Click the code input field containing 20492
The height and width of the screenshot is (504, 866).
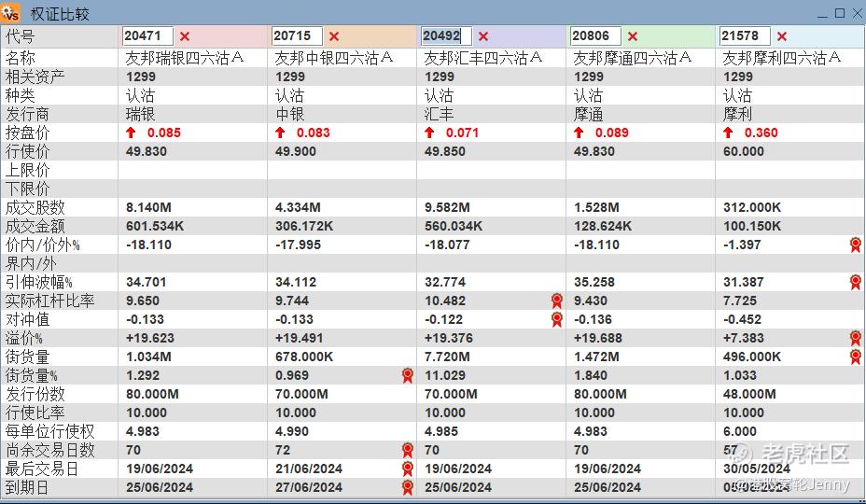[446, 35]
